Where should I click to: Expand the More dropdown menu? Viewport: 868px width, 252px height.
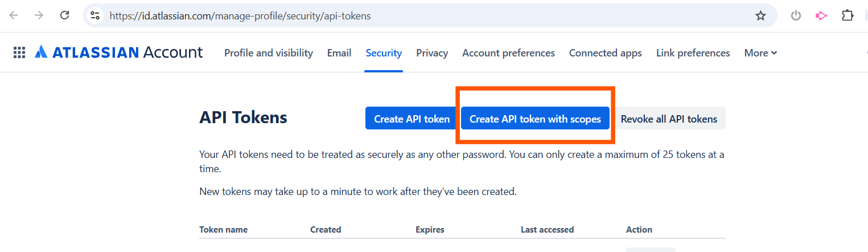[760, 53]
